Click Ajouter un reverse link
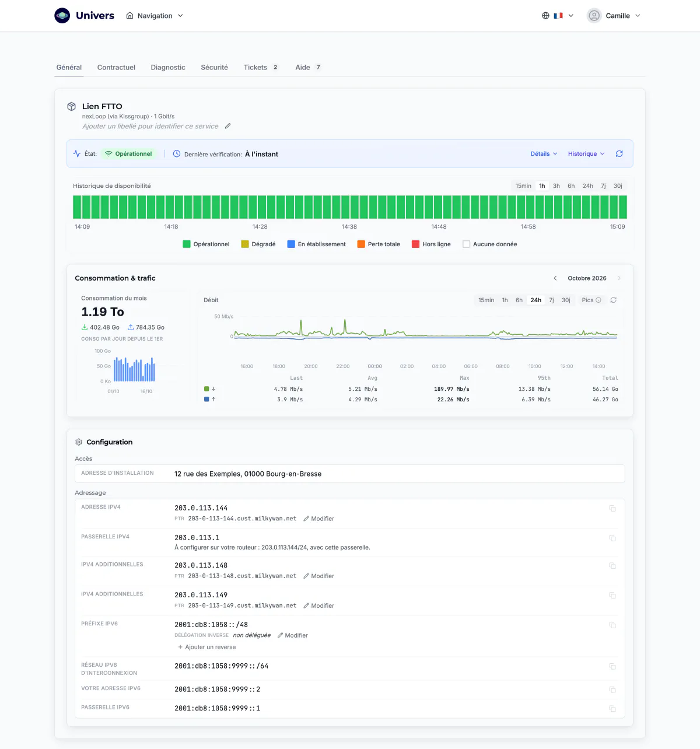This screenshot has width=700, height=749. pyautogui.click(x=206, y=647)
